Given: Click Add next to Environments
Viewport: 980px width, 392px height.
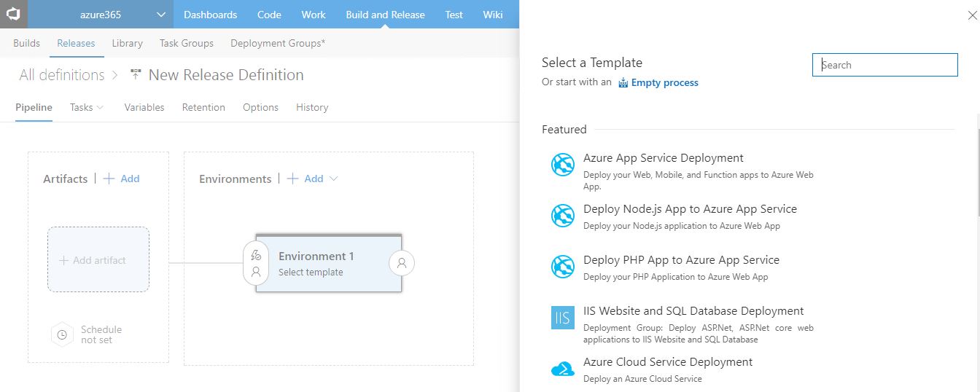Looking at the screenshot, I should [x=306, y=179].
